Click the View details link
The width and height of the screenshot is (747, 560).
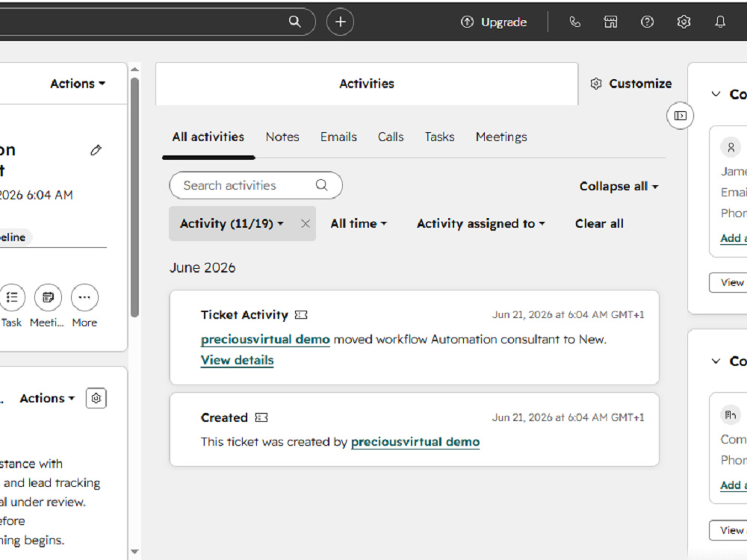pos(238,361)
